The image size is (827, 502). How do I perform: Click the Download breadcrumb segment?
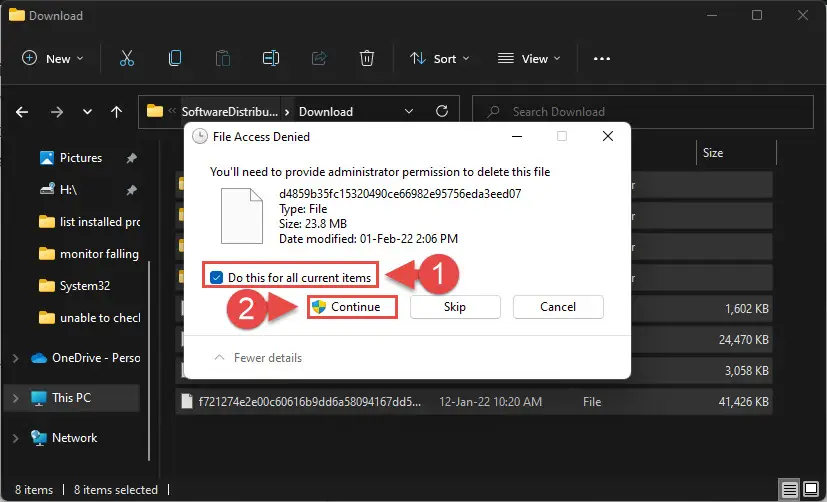[x=326, y=112]
